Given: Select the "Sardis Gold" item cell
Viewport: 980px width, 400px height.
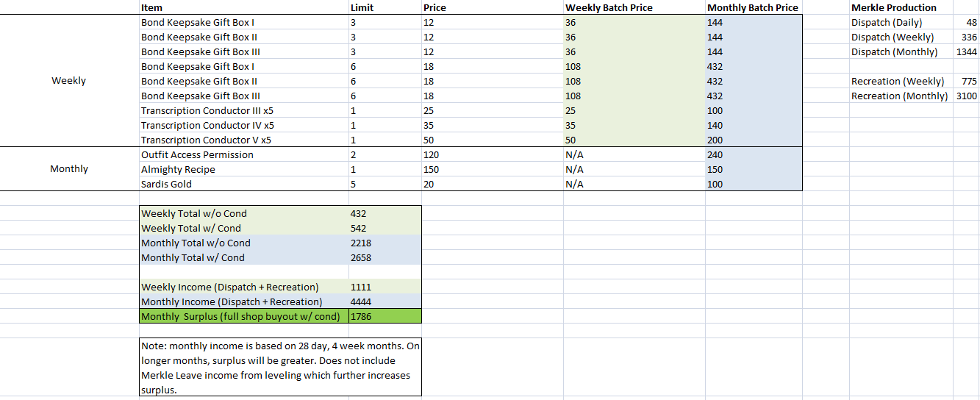Looking at the screenshot, I should click(244, 184).
